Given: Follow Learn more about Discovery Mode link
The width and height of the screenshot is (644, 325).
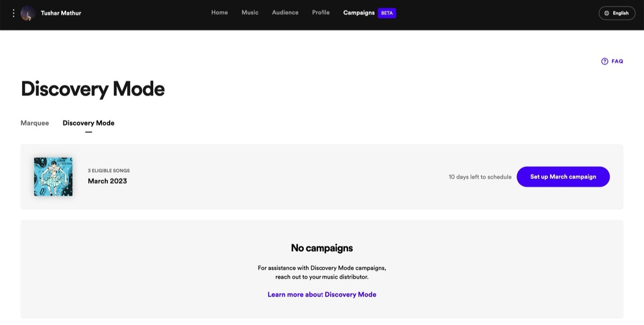Looking at the screenshot, I should pyautogui.click(x=322, y=294).
